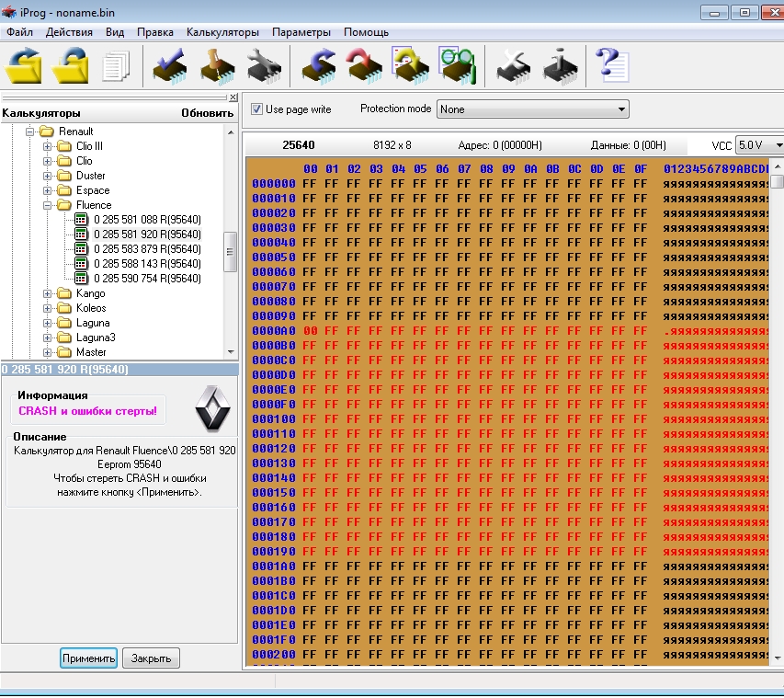Open the Файл menu
The height and width of the screenshot is (698, 784).
[x=19, y=32]
